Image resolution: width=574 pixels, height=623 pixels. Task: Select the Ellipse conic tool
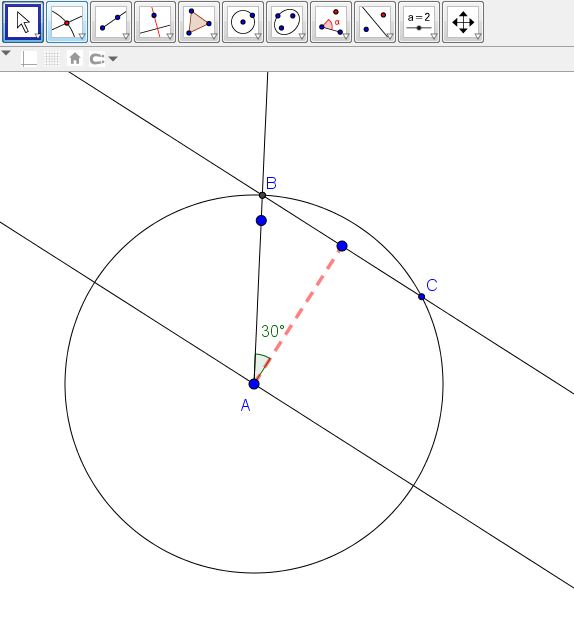coord(287,22)
